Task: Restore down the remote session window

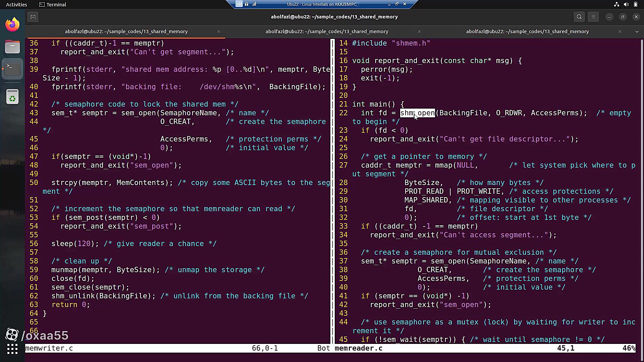Action: pos(397,4)
